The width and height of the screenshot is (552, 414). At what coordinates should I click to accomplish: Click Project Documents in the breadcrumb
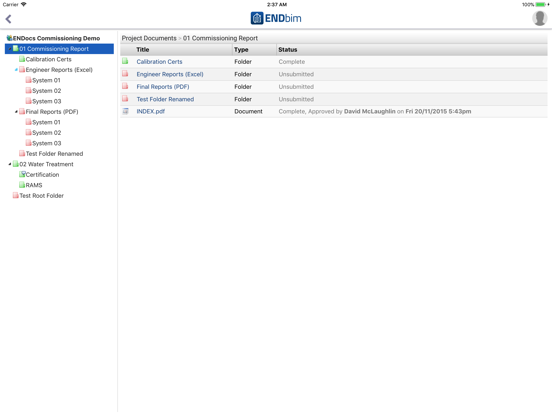pyautogui.click(x=149, y=38)
